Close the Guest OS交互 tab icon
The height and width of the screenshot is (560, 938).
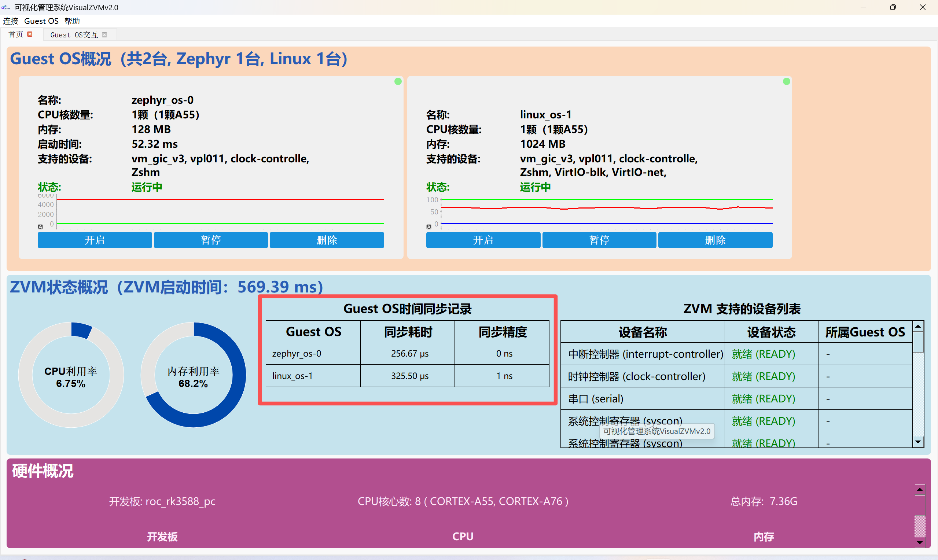pos(104,35)
